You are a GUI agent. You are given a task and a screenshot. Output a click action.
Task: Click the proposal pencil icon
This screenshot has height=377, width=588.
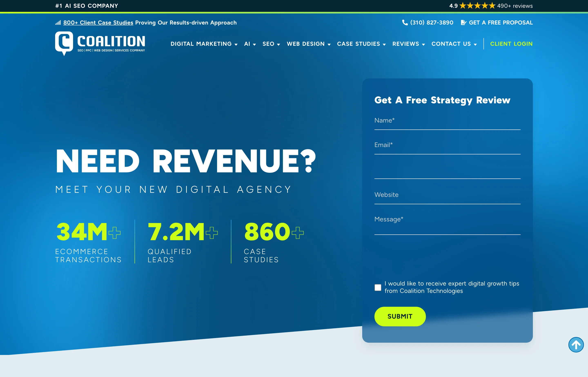click(x=464, y=22)
